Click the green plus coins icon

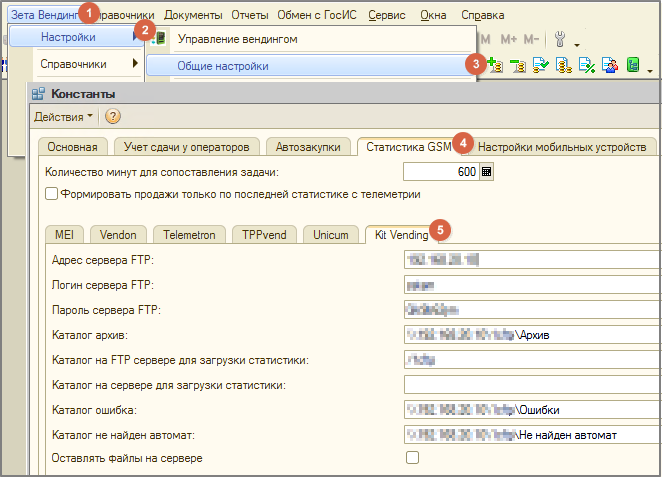tap(495, 65)
